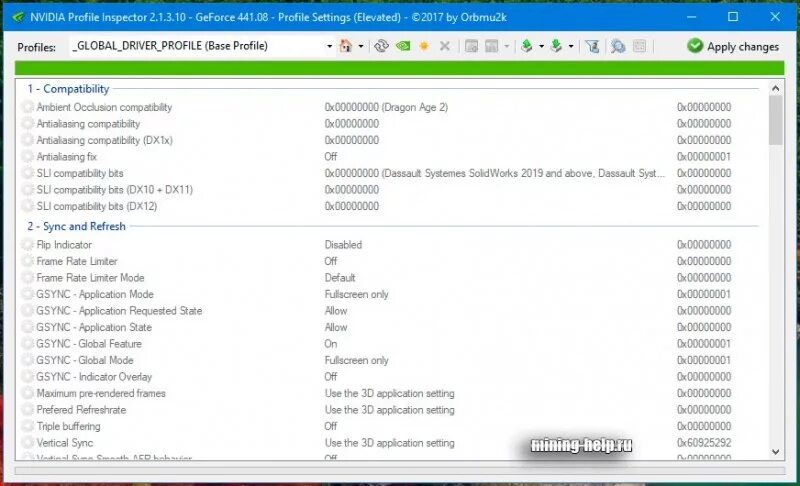The height and width of the screenshot is (486, 800).
Task: Click the orange sun create new profile icon
Action: click(x=424, y=46)
